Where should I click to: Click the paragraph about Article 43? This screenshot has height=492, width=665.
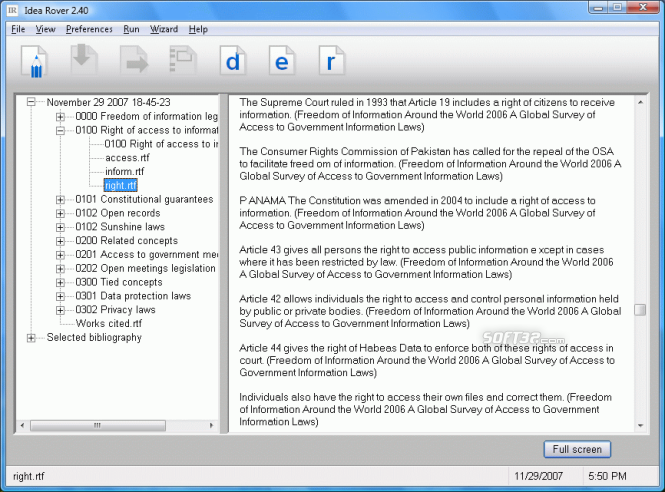coord(427,262)
